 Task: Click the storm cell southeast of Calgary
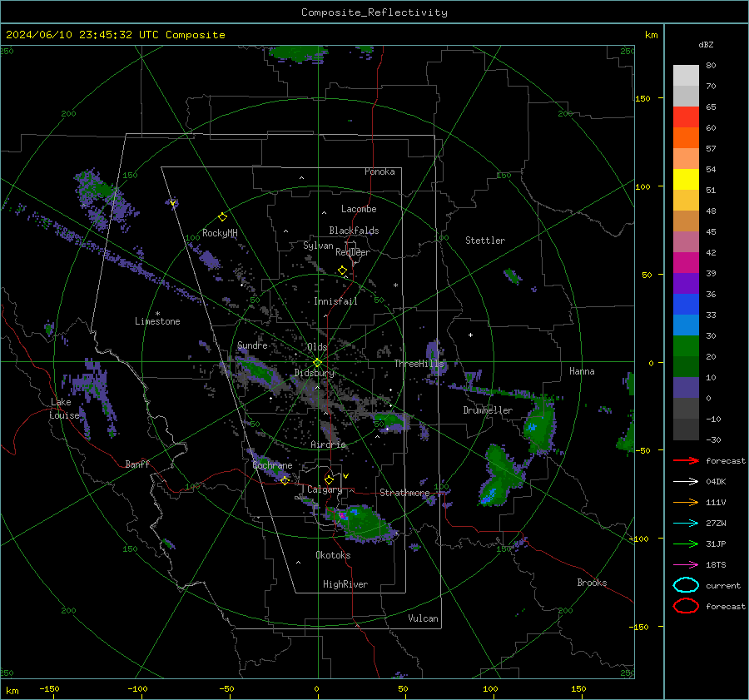click(x=361, y=522)
